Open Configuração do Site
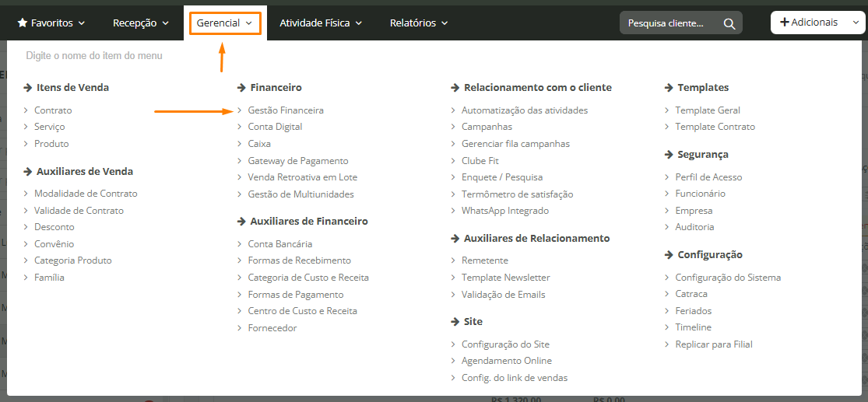The height and width of the screenshot is (402, 868). point(505,344)
